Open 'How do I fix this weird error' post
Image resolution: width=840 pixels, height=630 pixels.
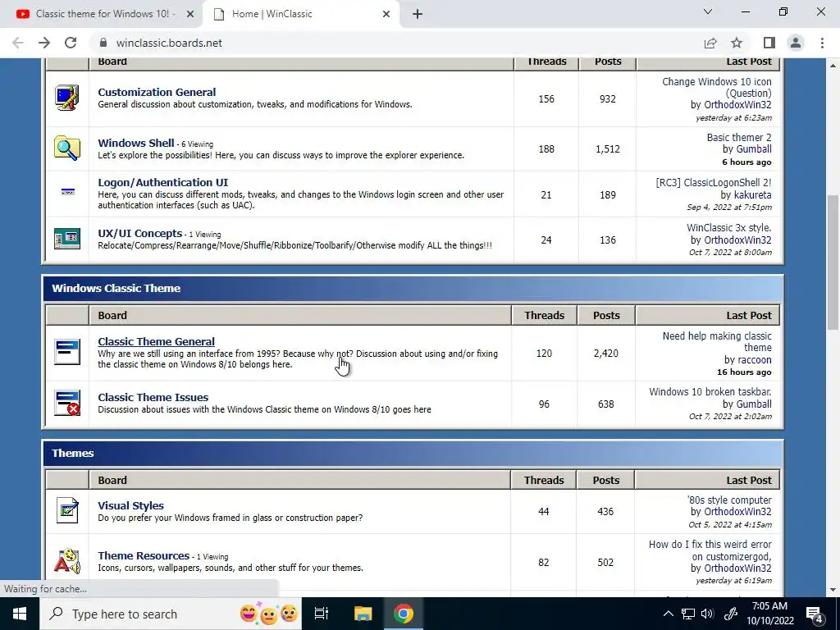click(710, 550)
